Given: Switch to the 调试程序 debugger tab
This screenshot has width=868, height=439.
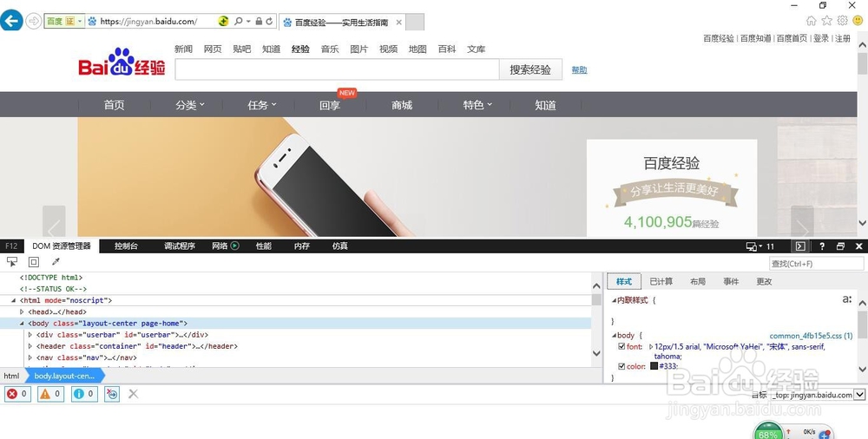Looking at the screenshot, I should [x=180, y=246].
